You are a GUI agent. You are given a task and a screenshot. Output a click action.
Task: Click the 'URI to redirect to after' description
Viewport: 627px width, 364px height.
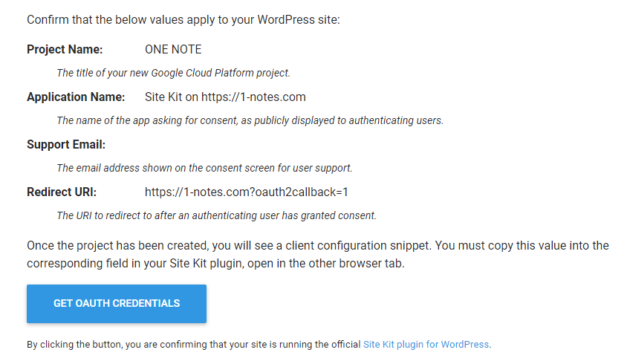point(217,215)
